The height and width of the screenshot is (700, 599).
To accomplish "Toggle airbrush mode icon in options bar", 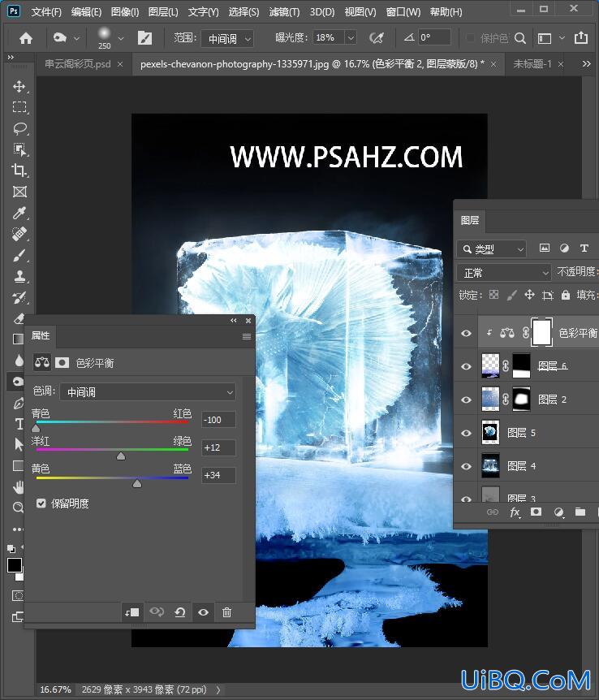I will coord(377,38).
